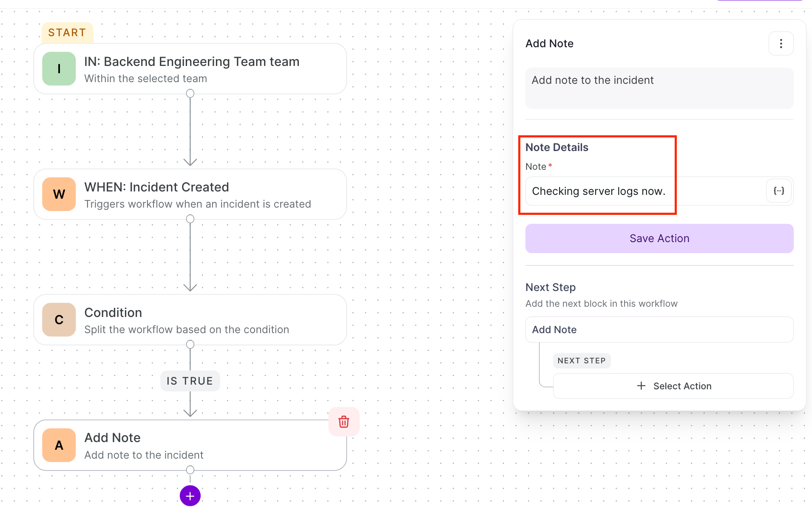Open the Condition block
Viewport: 812px width, 508px height.
[190, 320]
